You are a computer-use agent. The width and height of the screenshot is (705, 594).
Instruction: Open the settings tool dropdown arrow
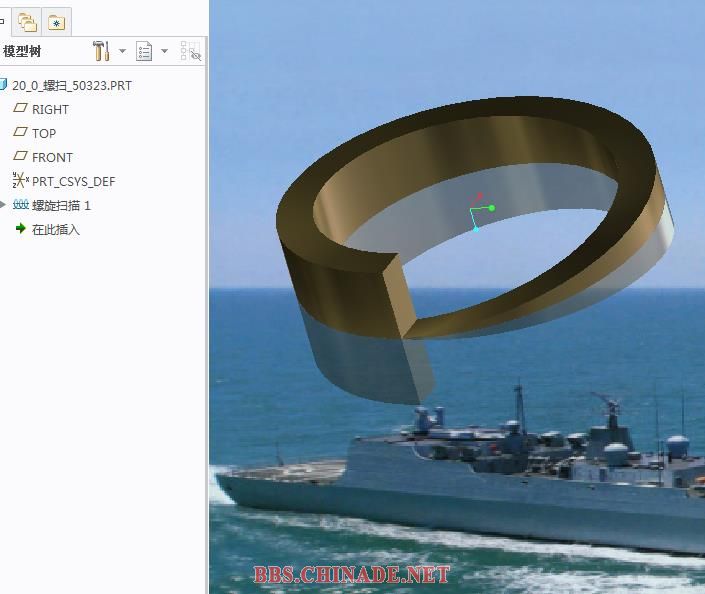click(x=122, y=51)
